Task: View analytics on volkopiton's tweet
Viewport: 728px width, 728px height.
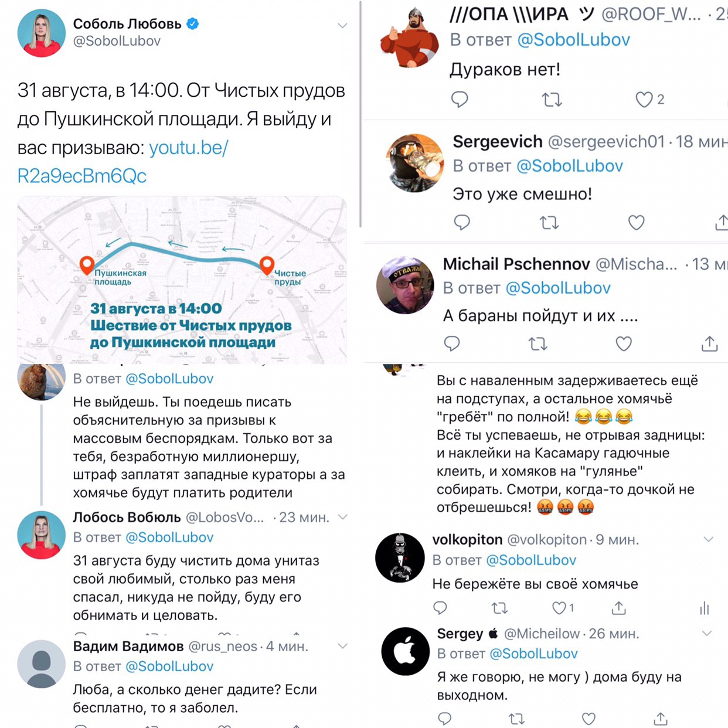Action: click(x=704, y=608)
